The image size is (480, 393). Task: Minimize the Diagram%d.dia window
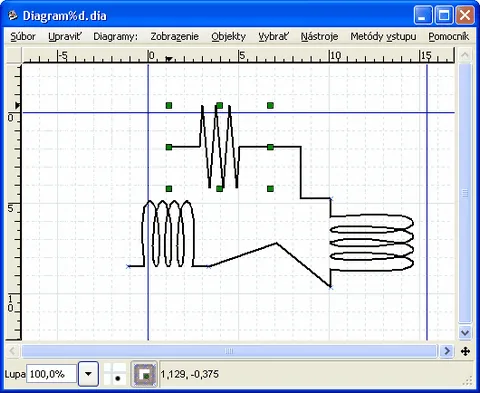(423, 15)
